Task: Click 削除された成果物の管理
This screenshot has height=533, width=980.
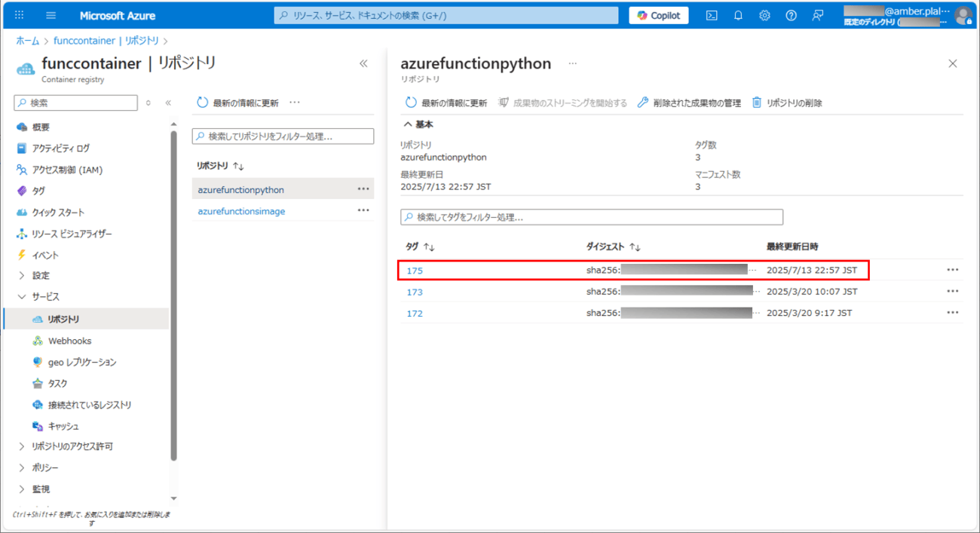Action: (x=689, y=103)
